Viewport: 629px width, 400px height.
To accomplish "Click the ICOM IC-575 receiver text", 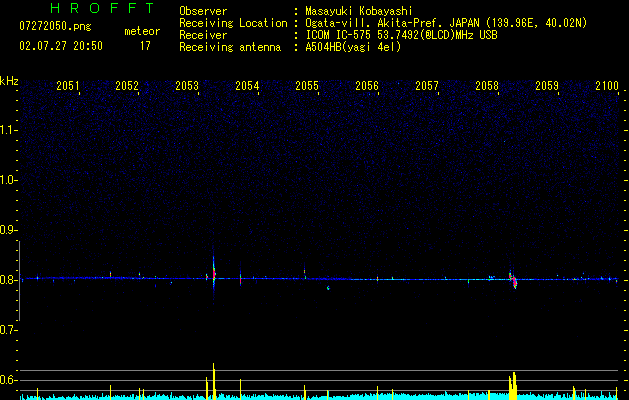I will pos(401,35).
